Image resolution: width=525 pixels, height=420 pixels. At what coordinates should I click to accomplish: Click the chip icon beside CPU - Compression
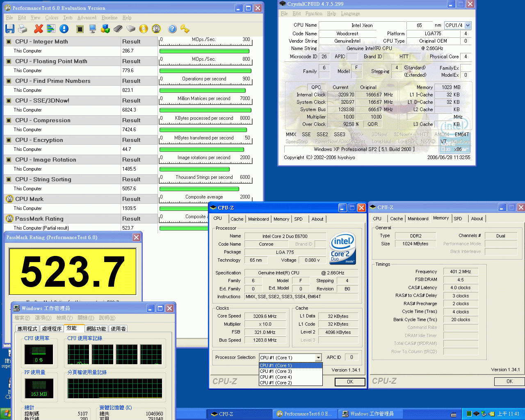[x=9, y=120]
